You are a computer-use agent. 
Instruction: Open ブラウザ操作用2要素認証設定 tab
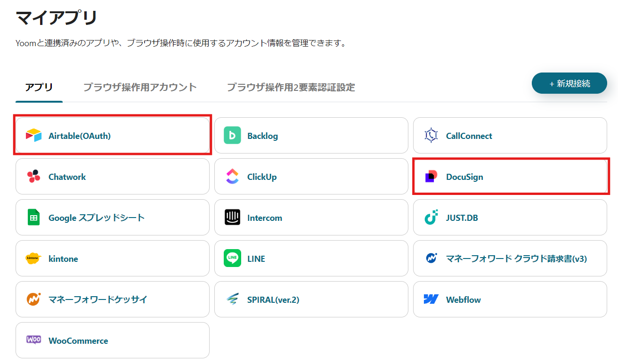tap(291, 87)
